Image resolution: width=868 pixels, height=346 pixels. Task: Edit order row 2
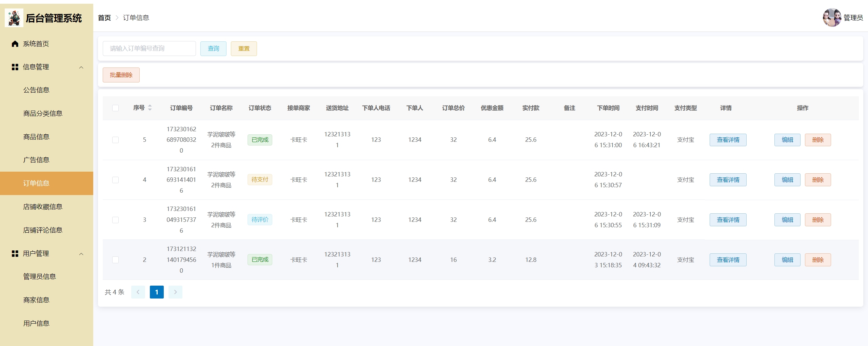[x=787, y=260]
